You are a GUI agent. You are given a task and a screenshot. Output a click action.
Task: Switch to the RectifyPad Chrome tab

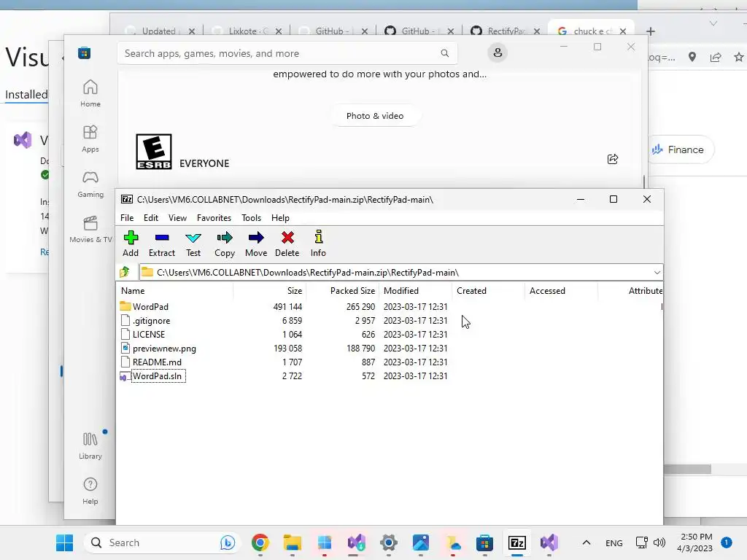click(505, 31)
